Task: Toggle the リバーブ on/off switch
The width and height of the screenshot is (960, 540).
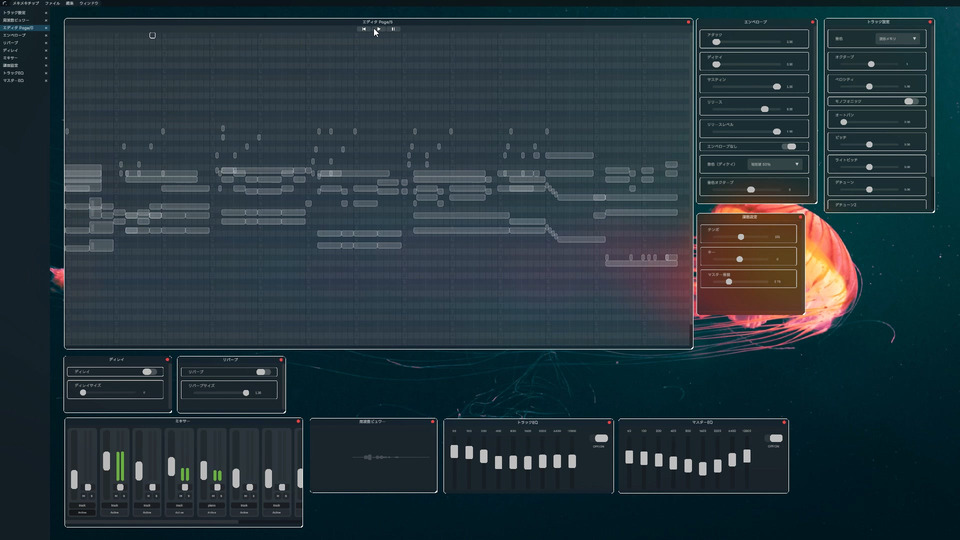Action: 262,372
